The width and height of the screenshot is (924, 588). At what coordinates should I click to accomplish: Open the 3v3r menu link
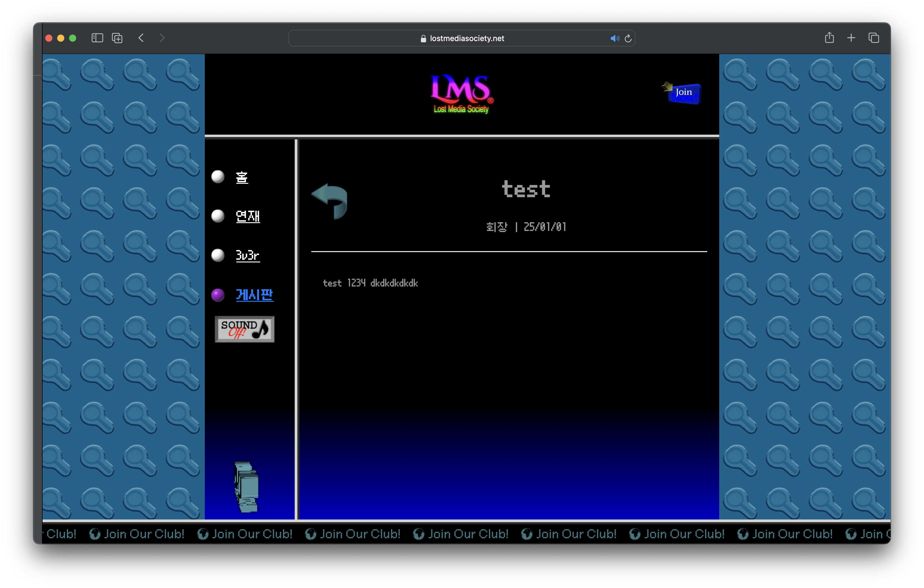pyautogui.click(x=247, y=255)
